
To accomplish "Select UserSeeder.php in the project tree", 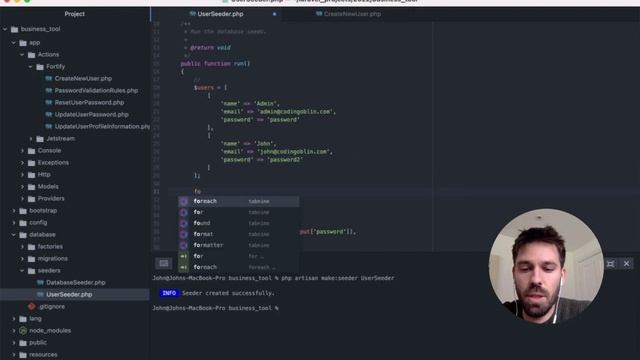I will pyautogui.click(x=69, y=294).
